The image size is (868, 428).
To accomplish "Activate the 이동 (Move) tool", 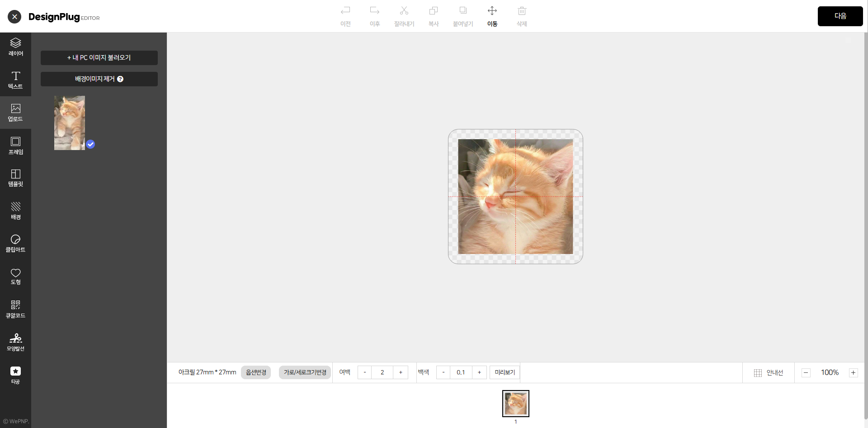I will (x=492, y=16).
